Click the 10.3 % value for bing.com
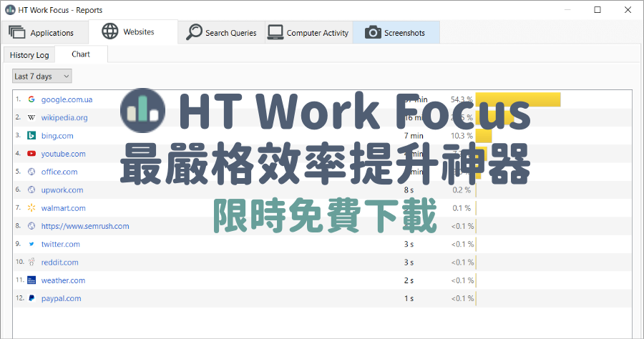Screen dimensions: 644x339 [462, 136]
